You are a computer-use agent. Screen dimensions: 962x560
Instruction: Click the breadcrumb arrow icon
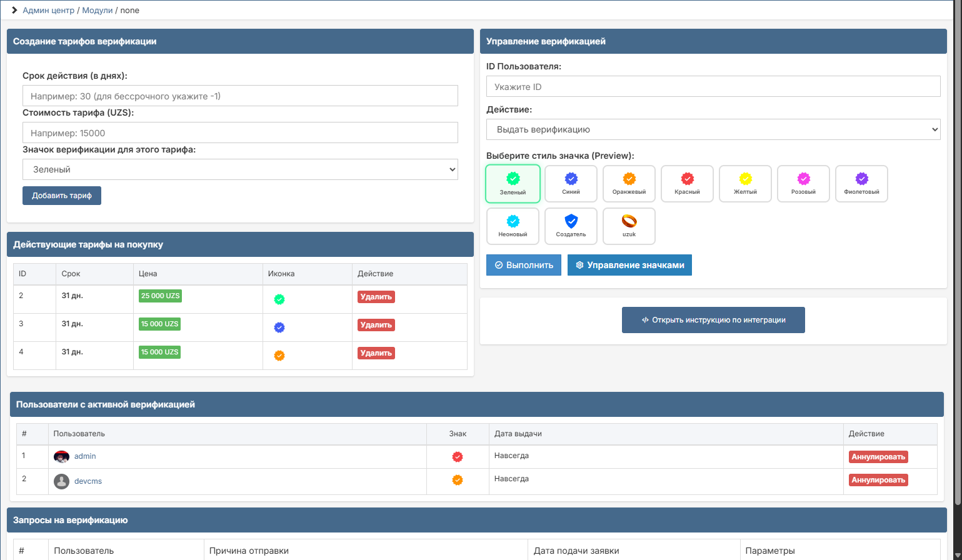(x=14, y=10)
